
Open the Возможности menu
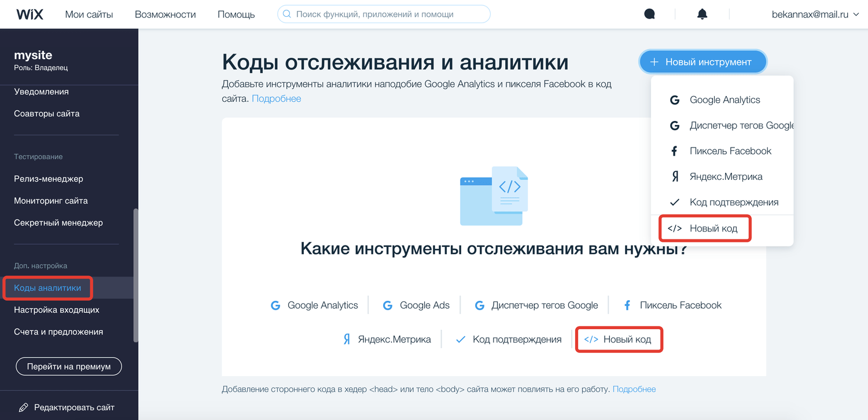[165, 14]
